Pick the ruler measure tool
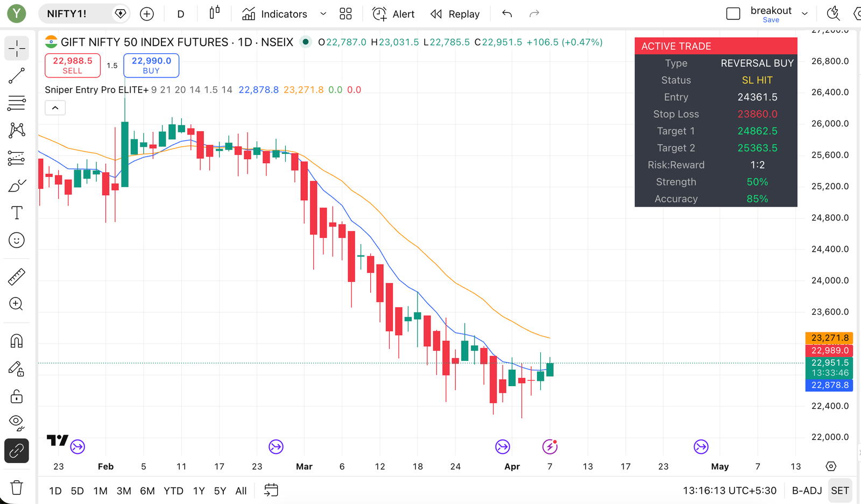 point(17,277)
